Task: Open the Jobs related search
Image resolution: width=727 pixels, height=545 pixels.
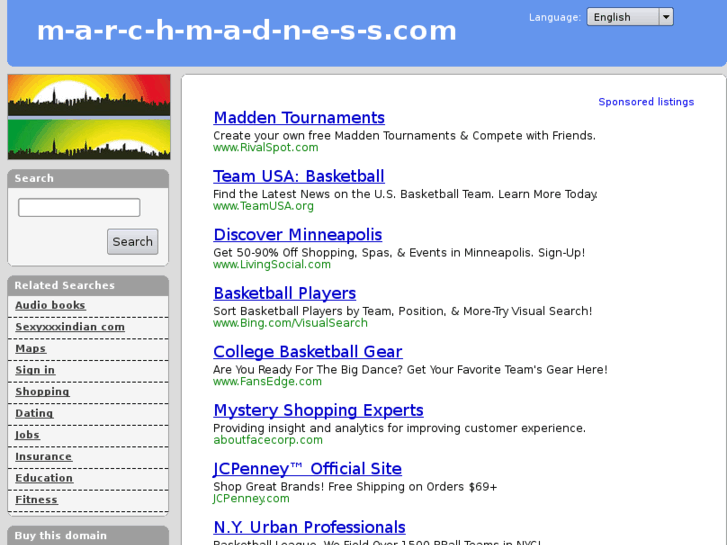Action: [27, 435]
